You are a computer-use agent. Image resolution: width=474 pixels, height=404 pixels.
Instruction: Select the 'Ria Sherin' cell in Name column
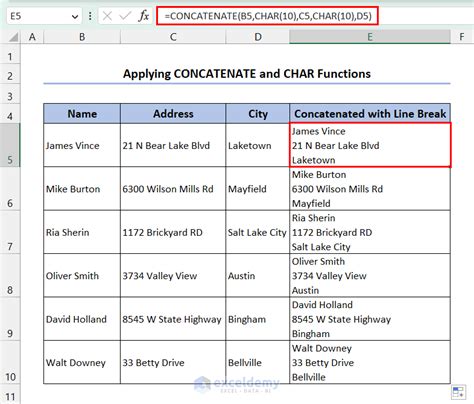click(x=82, y=232)
